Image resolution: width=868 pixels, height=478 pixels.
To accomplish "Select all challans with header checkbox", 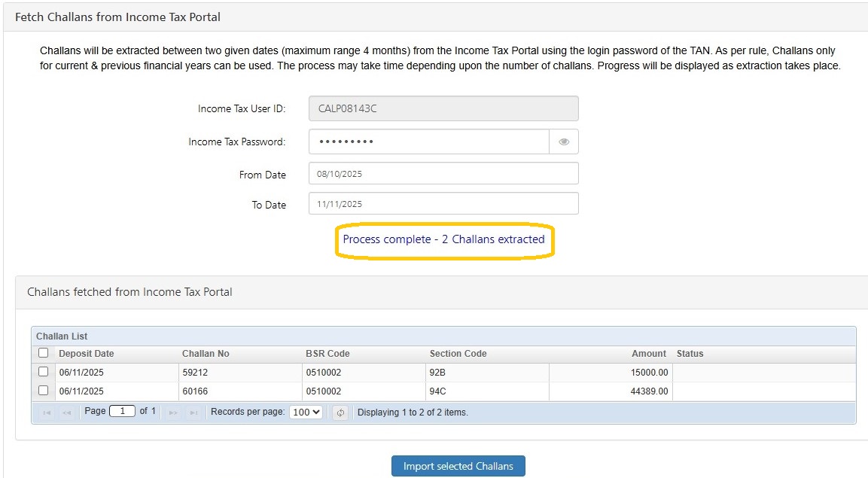I will (x=43, y=353).
